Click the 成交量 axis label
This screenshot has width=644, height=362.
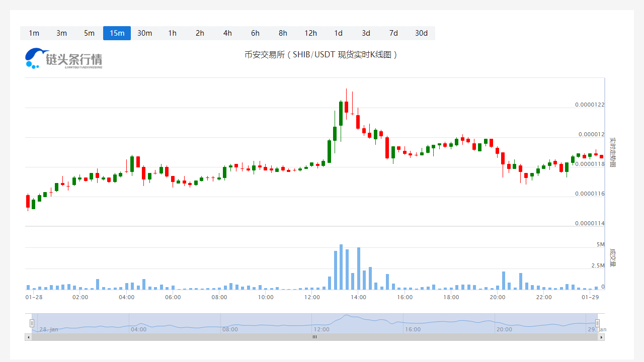[612, 256]
